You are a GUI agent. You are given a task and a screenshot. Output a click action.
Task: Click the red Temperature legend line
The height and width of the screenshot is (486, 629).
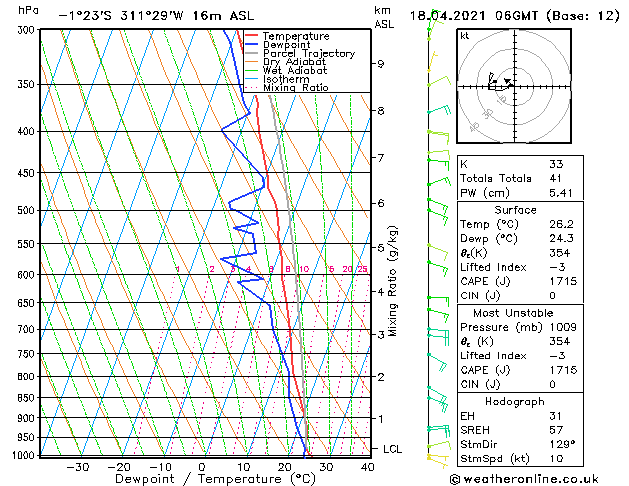click(x=252, y=36)
